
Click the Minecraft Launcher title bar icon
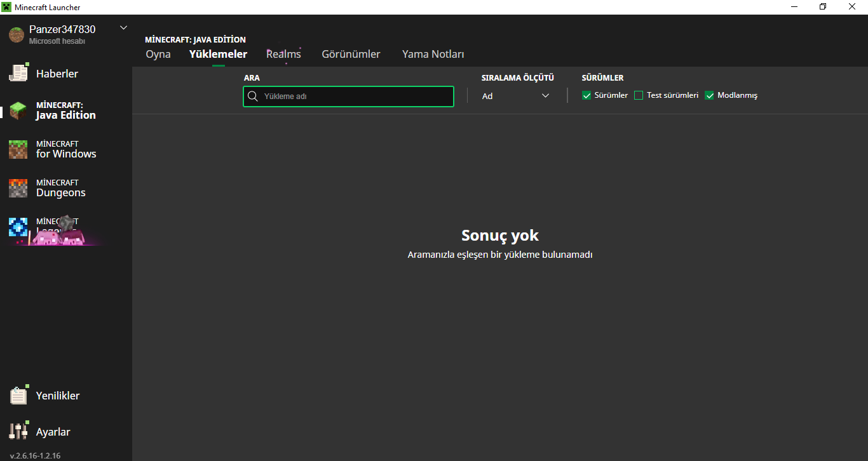tap(7, 7)
